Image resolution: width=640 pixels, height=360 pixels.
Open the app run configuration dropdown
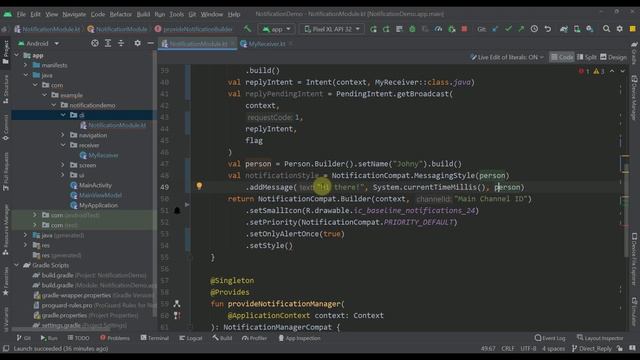(276, 29)
